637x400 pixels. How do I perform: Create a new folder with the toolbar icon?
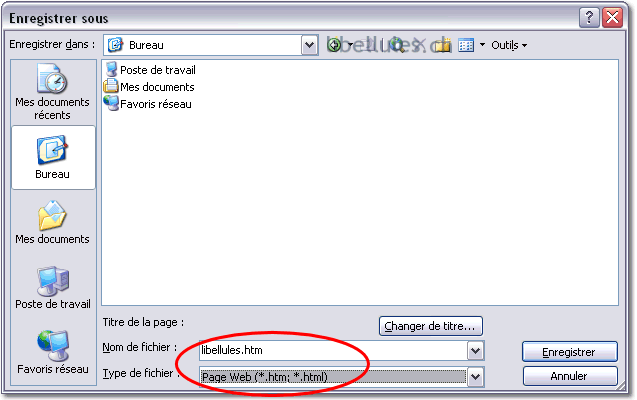click(x=442, y=45)
